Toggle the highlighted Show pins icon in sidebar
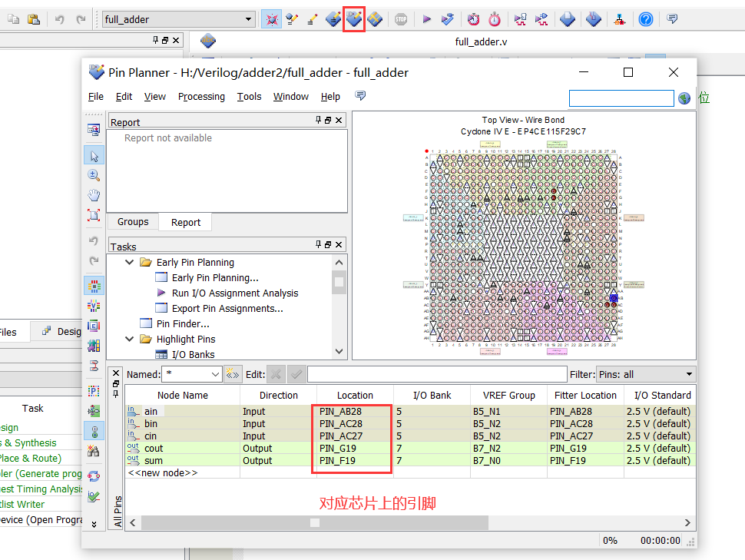 pyautogui.click(x=94, y=431)
